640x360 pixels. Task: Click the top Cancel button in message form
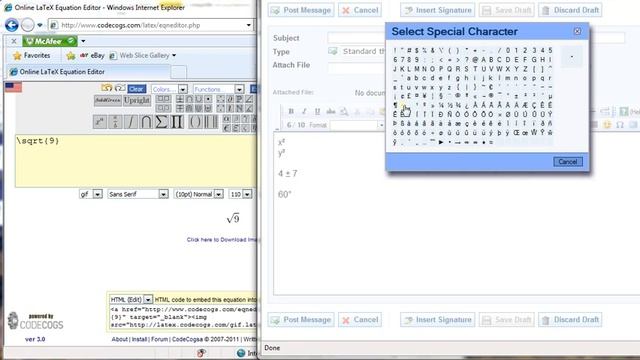click(360, 10)
